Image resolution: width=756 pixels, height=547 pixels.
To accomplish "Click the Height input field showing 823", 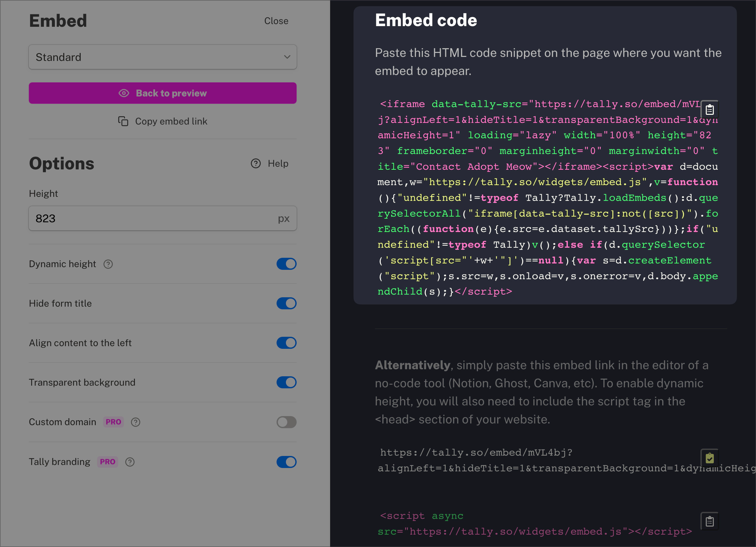I will pyautogui.click(x=154, y=219).
